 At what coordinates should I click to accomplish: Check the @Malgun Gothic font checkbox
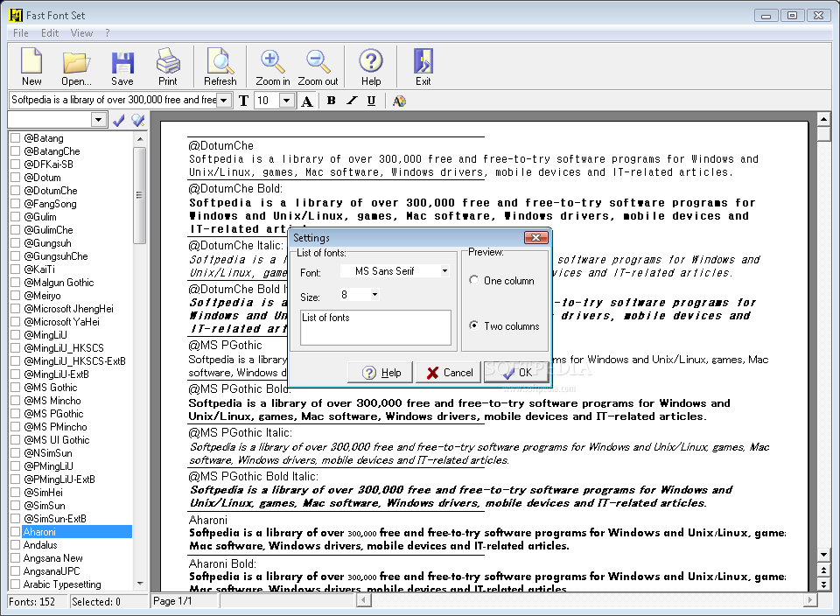tap(16, 283)
